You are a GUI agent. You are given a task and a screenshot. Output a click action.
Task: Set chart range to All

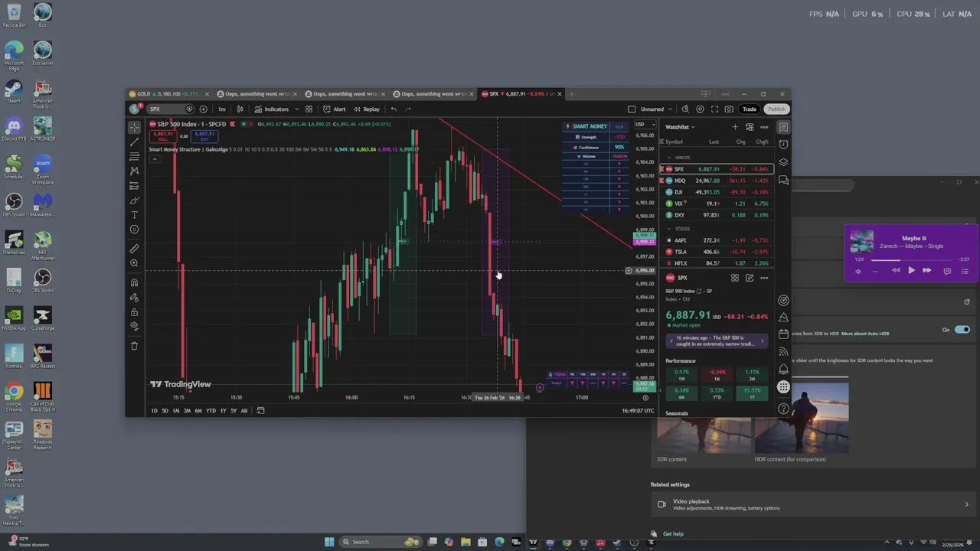[244, 411]
